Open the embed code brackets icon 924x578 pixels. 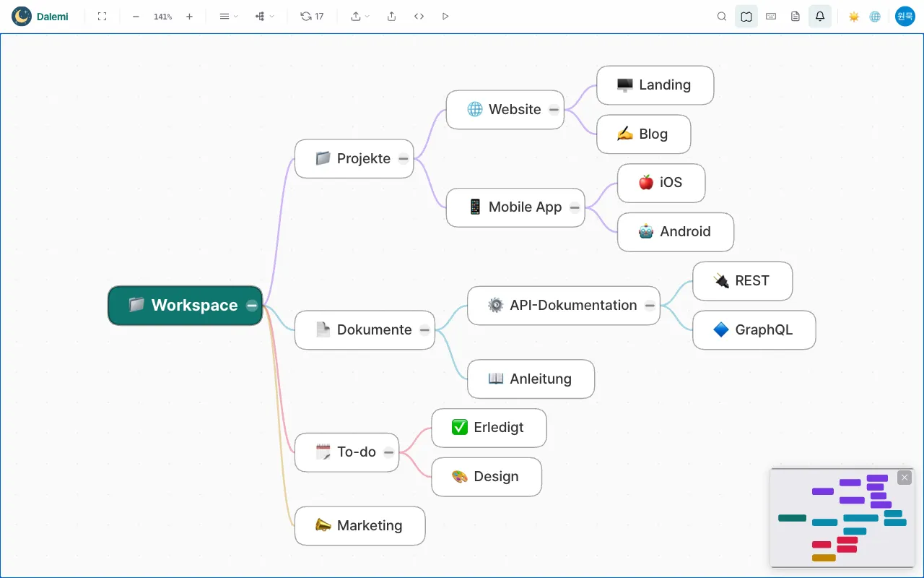tap(419, 16)
